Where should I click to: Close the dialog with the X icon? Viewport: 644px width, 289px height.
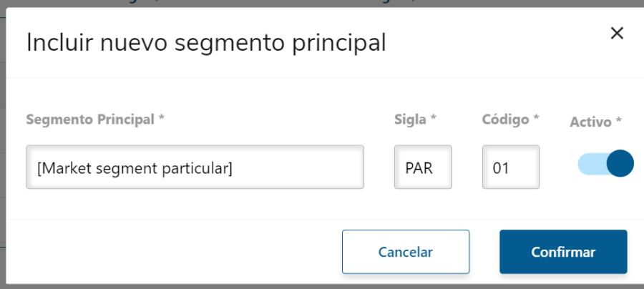(617, 33)
